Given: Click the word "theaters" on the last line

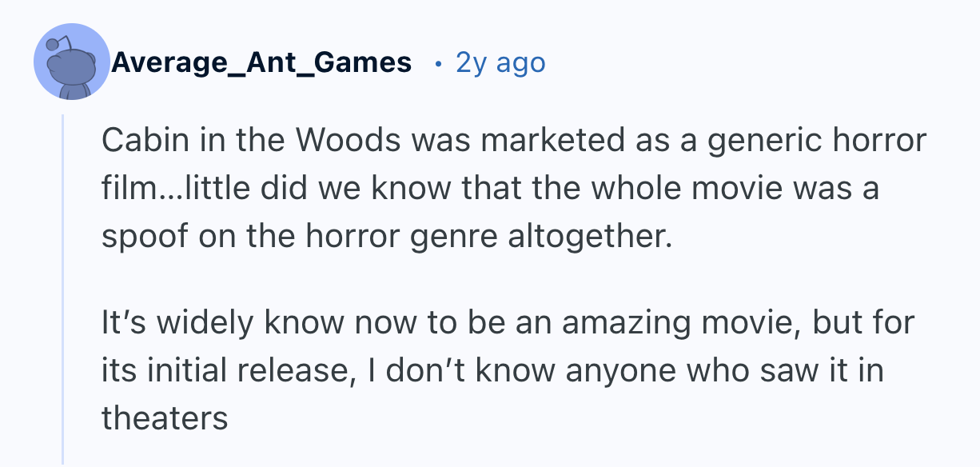Looking at the screenshot, I should click(x=165, y=418).
